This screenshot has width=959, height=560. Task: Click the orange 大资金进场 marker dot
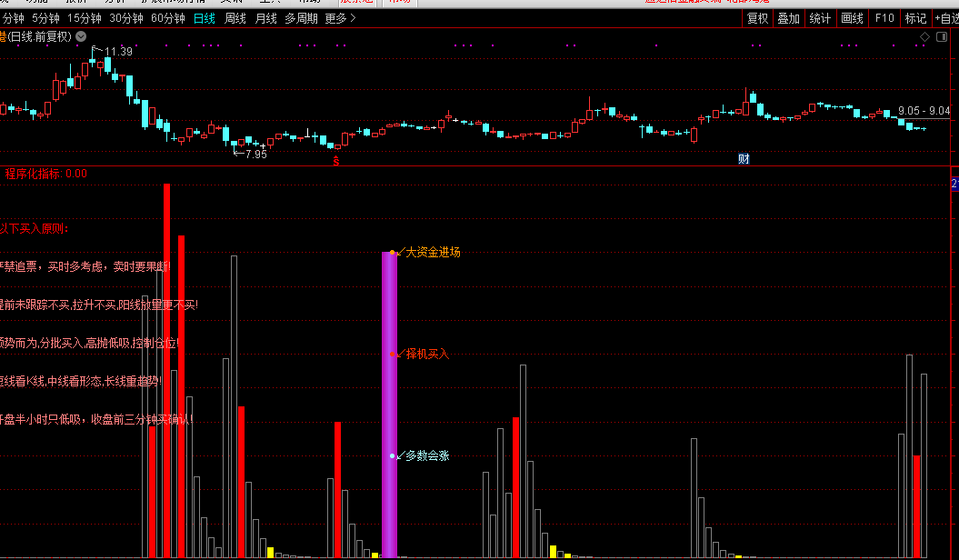click(393, 252)
